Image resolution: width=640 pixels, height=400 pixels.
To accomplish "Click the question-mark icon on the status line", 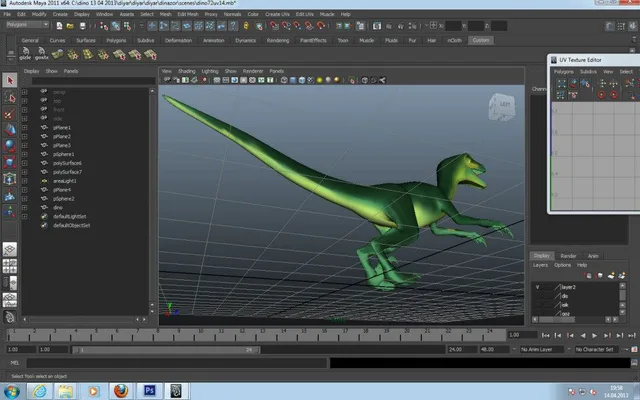I will 233,26.
